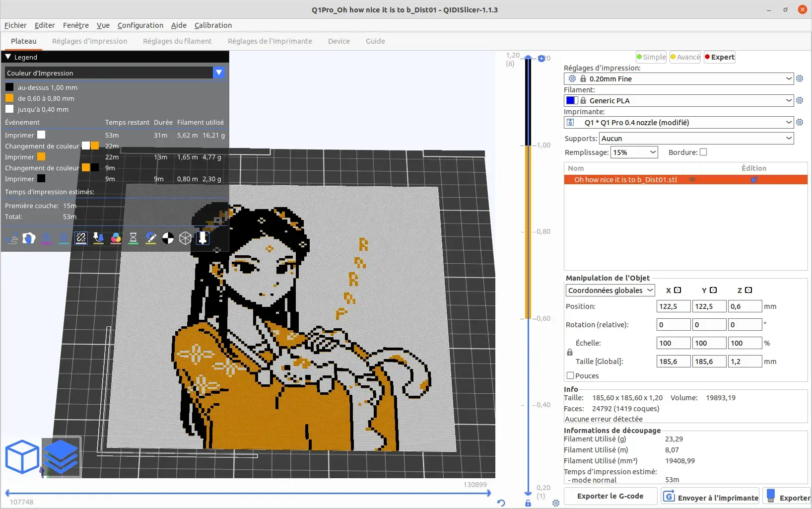812x509 pixels.
Task: Open the Configuration menu
Action: tap(140, 25)
